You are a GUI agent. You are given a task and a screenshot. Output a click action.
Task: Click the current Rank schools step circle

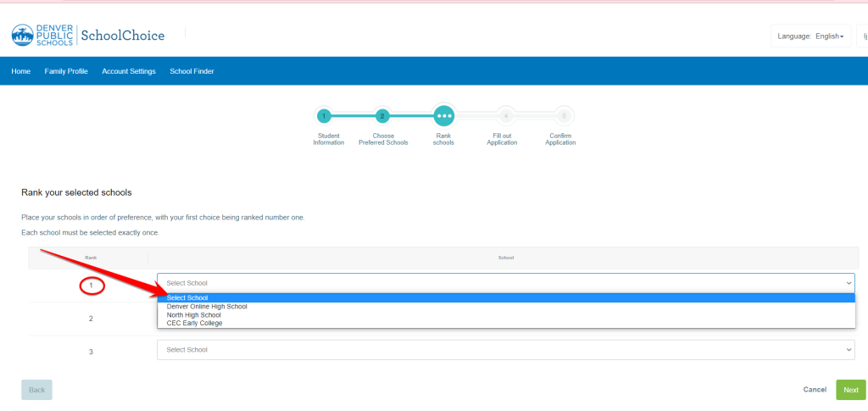coord(444,116)
